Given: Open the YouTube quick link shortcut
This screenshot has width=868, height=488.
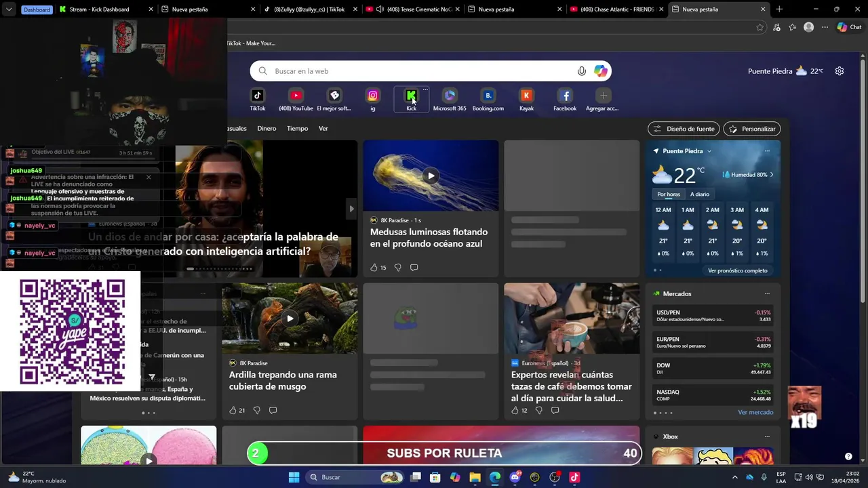Looking at the screenshot, I should coord(296,100).
